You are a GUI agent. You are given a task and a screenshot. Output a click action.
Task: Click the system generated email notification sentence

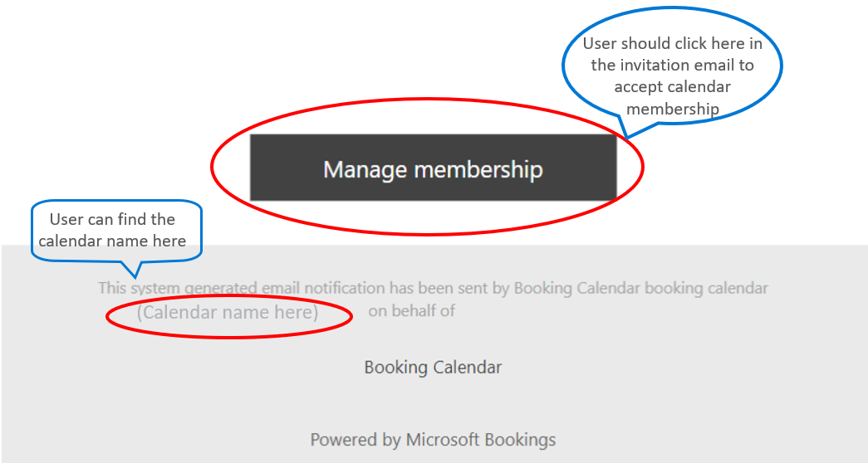point(433,288)
